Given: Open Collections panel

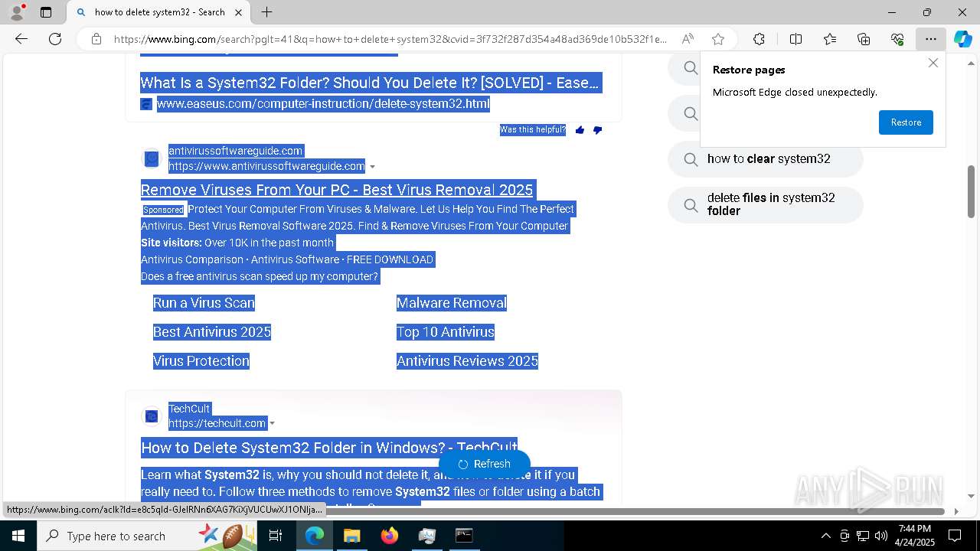Looking at the screenshot, I should pyautogui.click(x=864, y=39).
